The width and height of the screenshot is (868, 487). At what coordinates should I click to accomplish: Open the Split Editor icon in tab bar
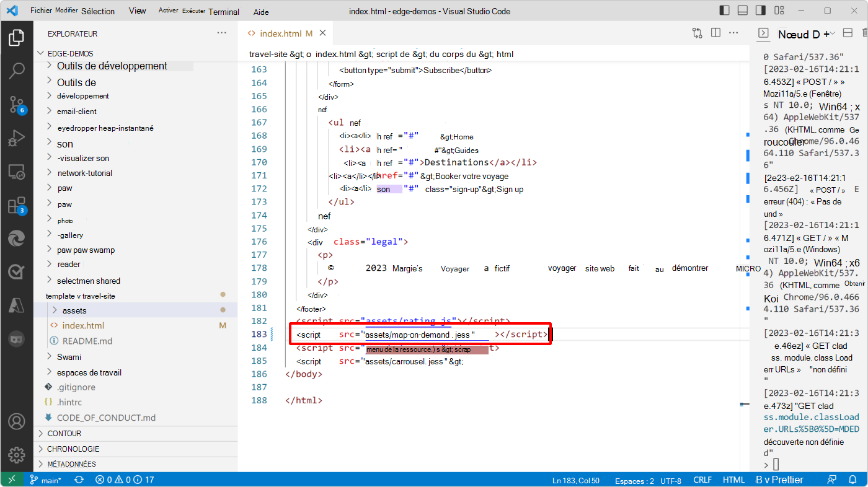pos(715,33)
